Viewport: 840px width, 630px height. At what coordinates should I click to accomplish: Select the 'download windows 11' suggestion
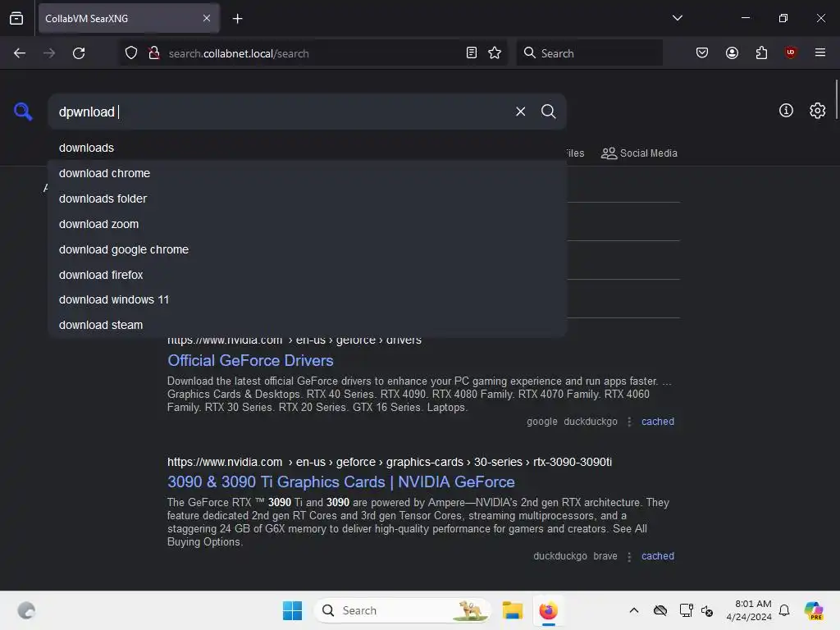coord(308,300)
